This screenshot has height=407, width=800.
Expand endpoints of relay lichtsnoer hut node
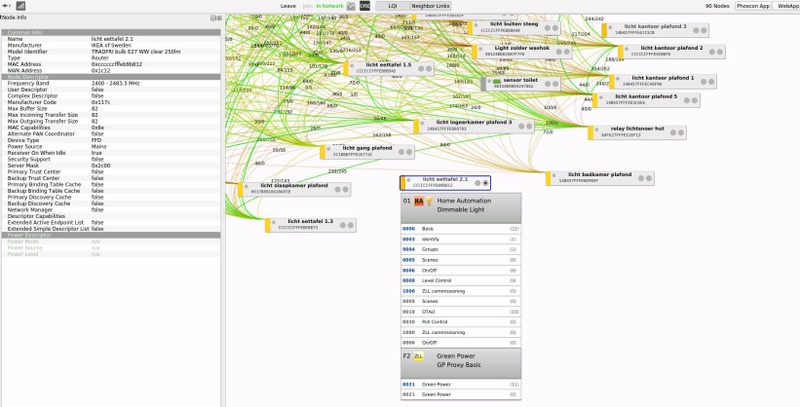pyautogui.click(x=681, y=132)
